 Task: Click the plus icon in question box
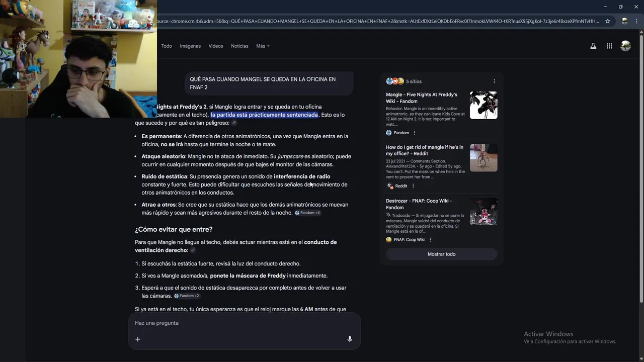pyautogui.click(x=138, y=339)
